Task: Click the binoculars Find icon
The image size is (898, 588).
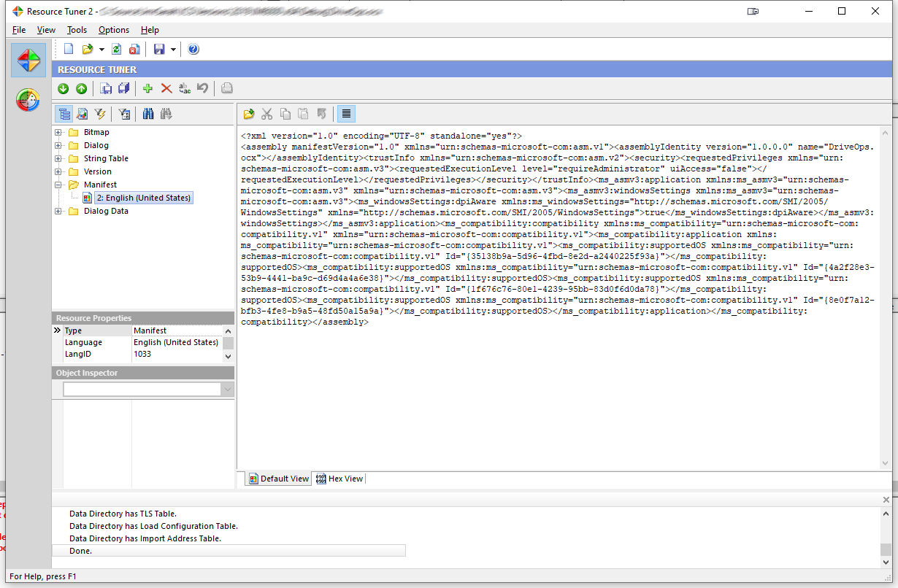Action: [148, 114]
